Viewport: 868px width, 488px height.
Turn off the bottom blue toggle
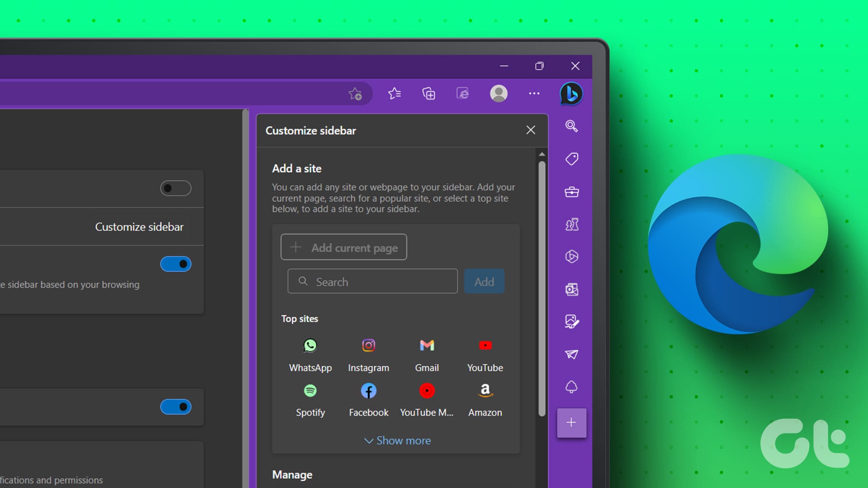pos(175,407)
